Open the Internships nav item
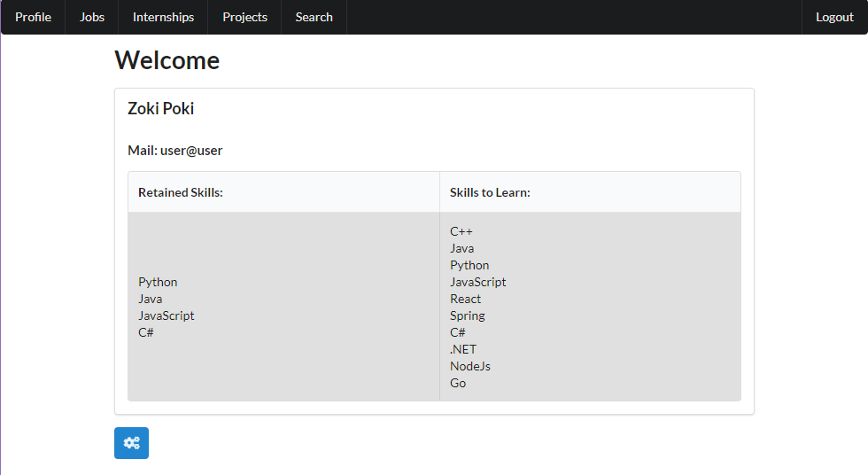The height and width of the screenshot is (475, 868). tap(163, 17)
